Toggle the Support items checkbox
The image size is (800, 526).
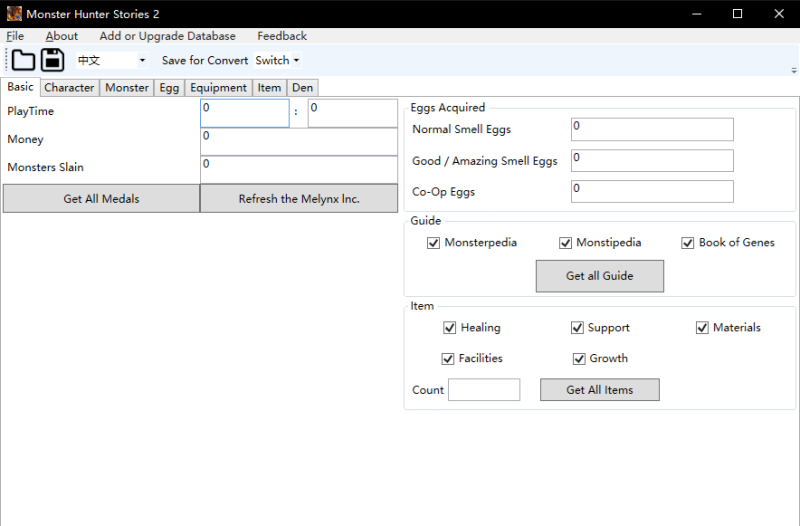[577, 328]
